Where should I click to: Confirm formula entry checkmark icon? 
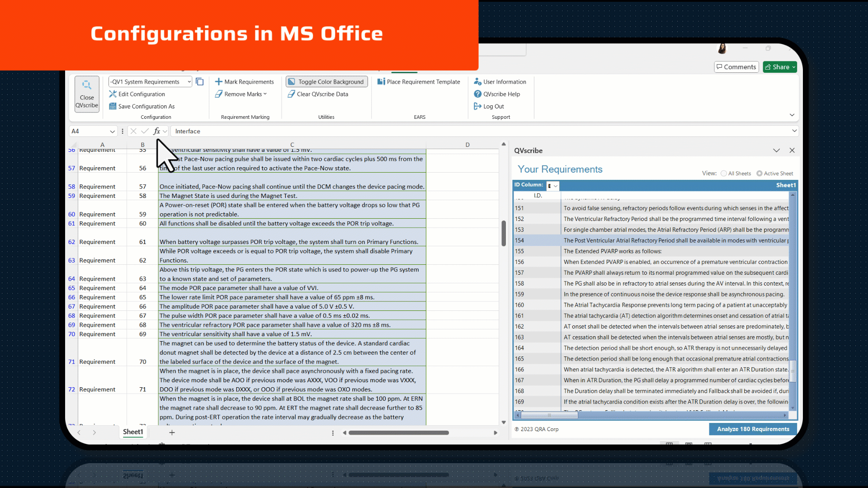pyautogui.click(x=145, y=131)
